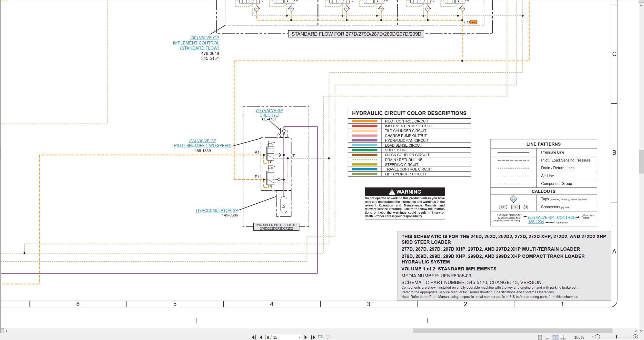The height and width of the screenshot is (340, 644).
Task: Click the next view navigation icon
Action: [329, 337]
